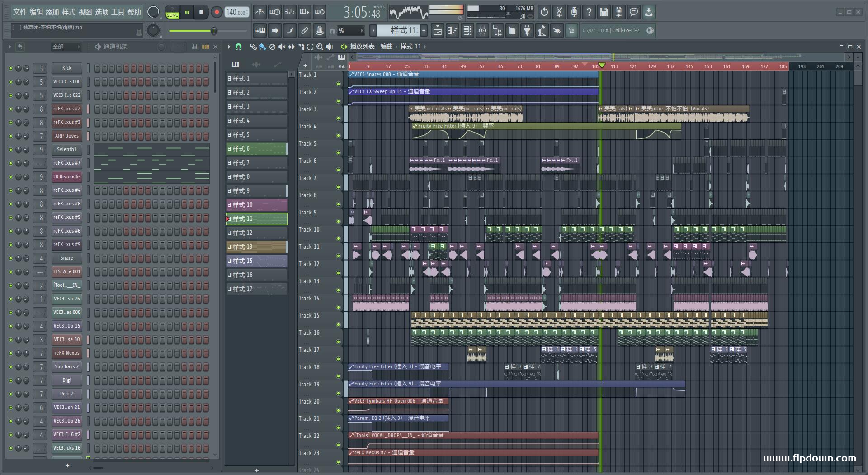Select the playlist Paint brush tool
The image size is (868, 475).
tap(263, 47)
